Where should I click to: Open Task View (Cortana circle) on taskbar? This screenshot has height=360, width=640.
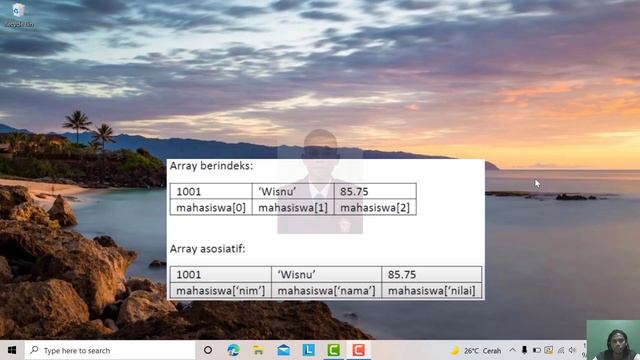(x=208, y=350)
